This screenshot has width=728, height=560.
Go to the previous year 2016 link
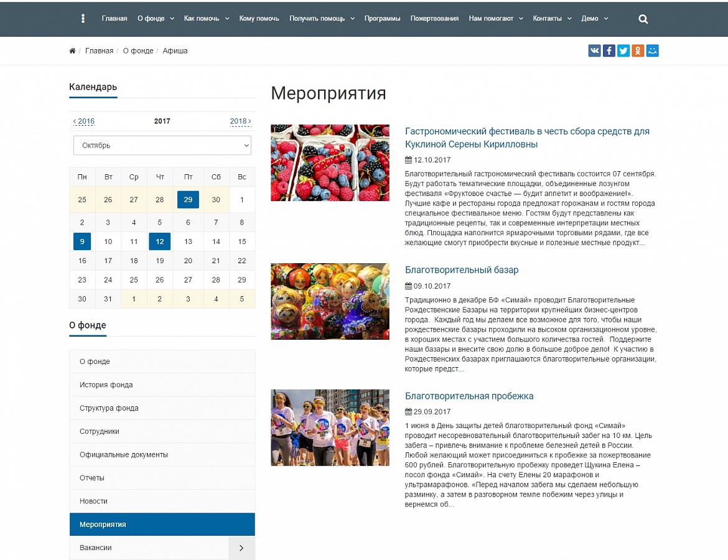[x=84, y=121]
